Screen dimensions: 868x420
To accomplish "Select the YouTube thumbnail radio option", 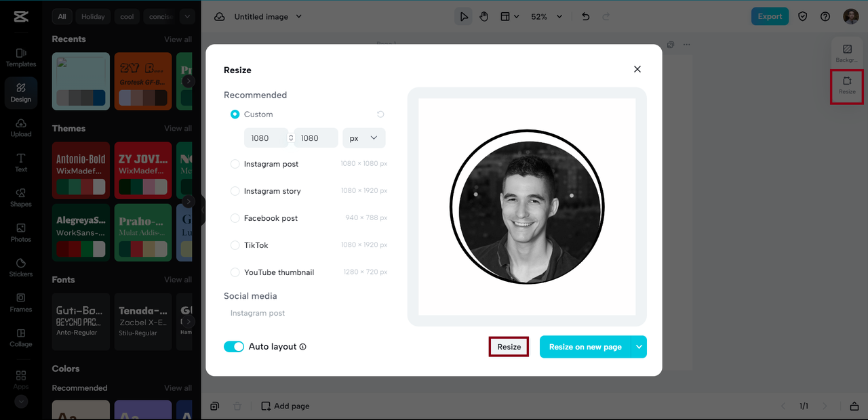I will pos(235,272).
